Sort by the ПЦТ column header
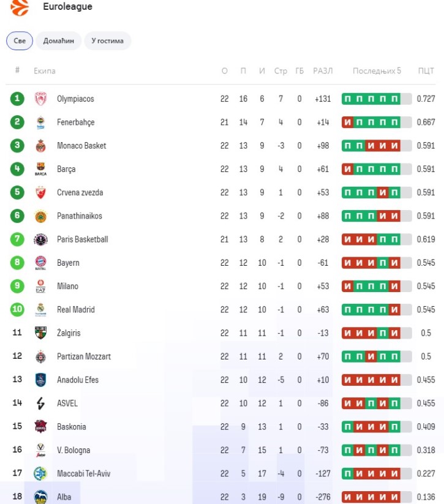 point(426,71)
